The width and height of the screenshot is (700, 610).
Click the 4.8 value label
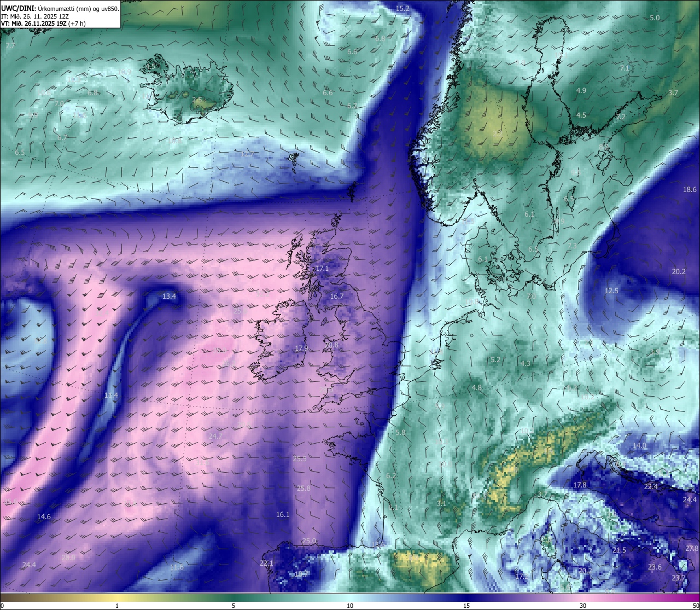point(477,388)
